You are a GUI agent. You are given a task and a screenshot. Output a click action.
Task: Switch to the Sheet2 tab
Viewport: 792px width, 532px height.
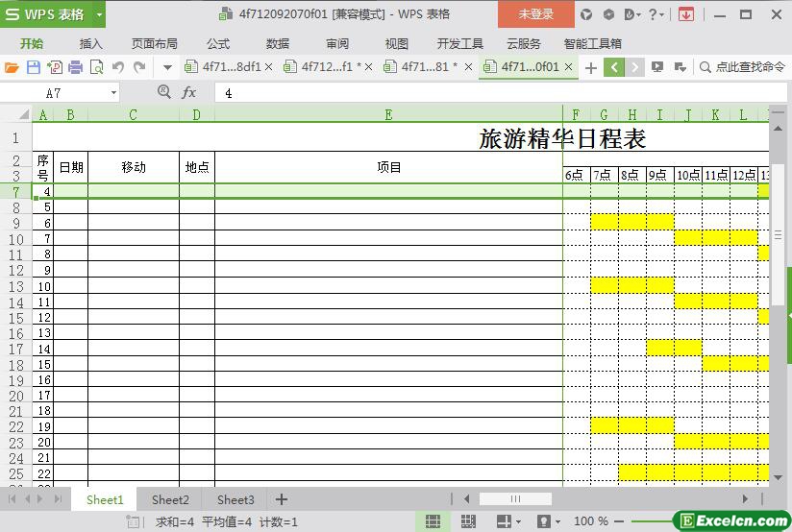pyautogui.click(x=170, y=499)
